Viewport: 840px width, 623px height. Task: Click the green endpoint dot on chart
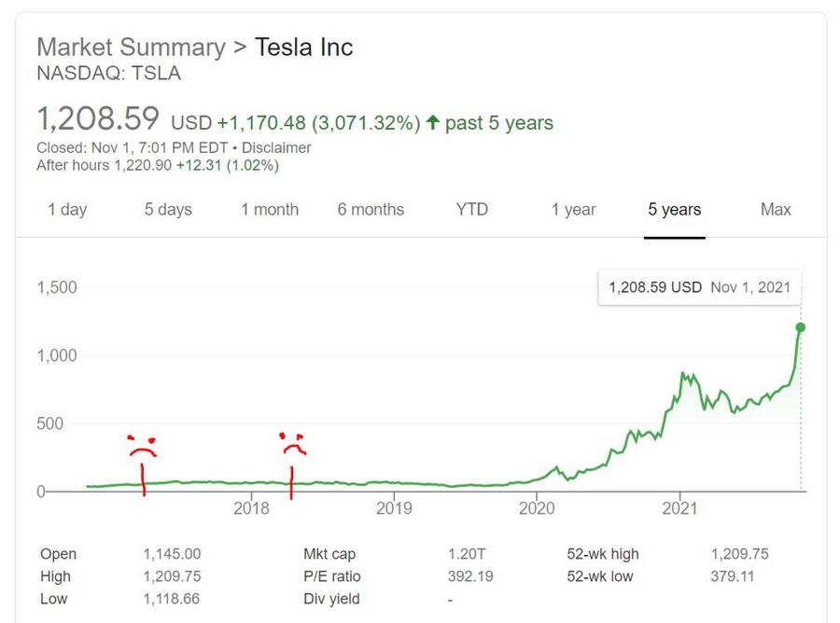pyautogui.click(x=801, y=327)
